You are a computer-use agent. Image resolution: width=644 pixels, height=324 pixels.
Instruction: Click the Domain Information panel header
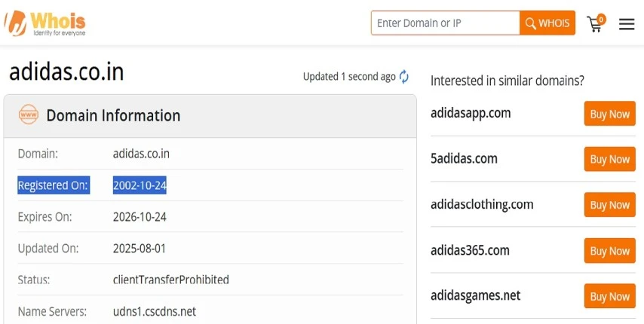pos(210,115)
